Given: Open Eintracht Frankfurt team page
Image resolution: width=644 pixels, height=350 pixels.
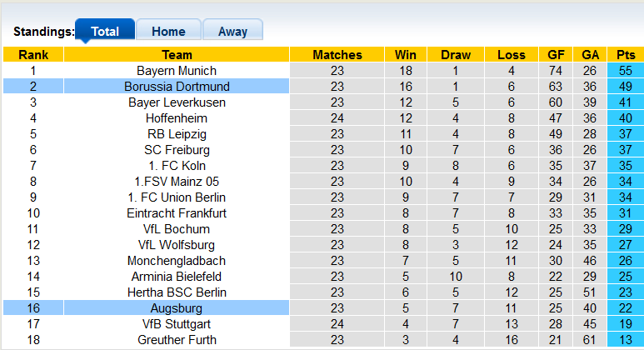Looking at the screenshot, I should [177, 213].
